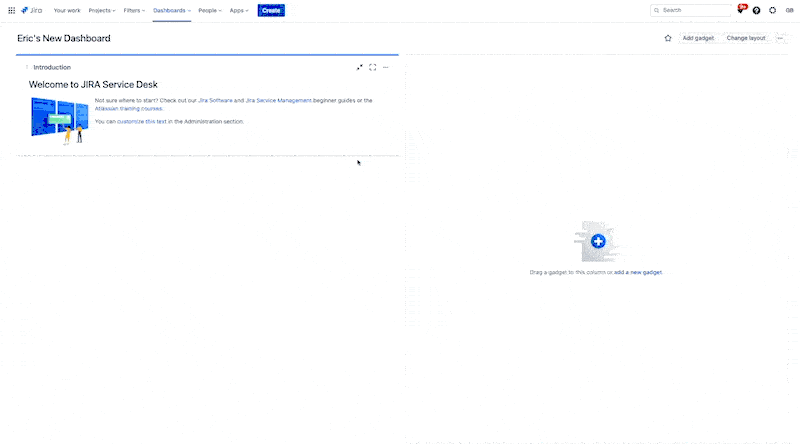
Task: Click the Jira logo
Action: pyautogui.click(x=32, y=10)
